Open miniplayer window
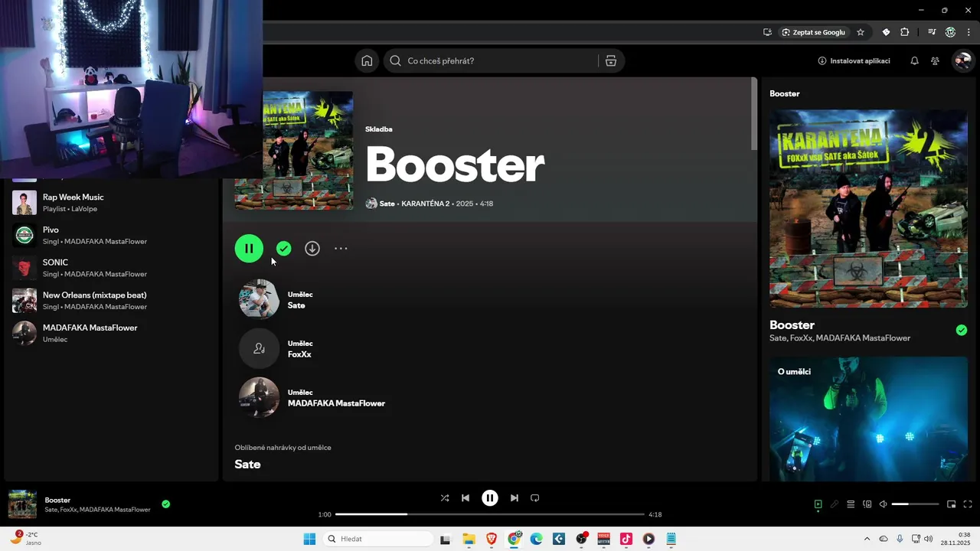 tap(952, 504)
